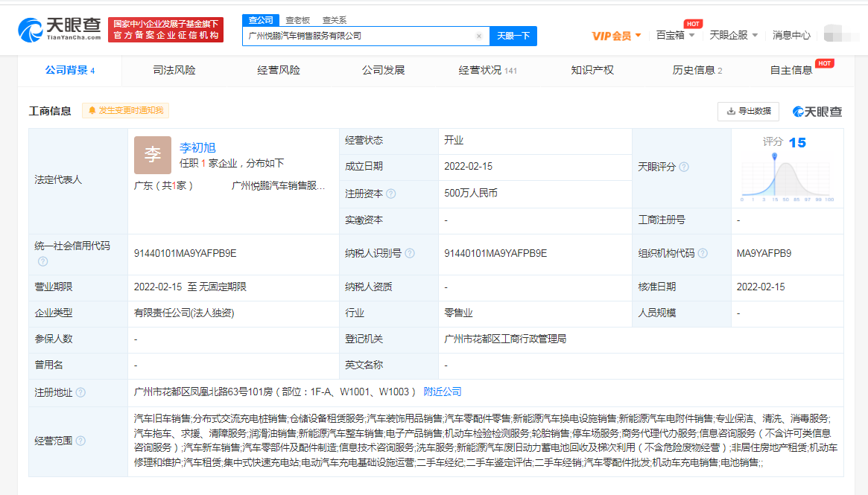868x495 pixels.
Task: Click the credit code 91440101MA9YAFPB9E under 统一社会信用代码
Action: click(x=185, y=253)
